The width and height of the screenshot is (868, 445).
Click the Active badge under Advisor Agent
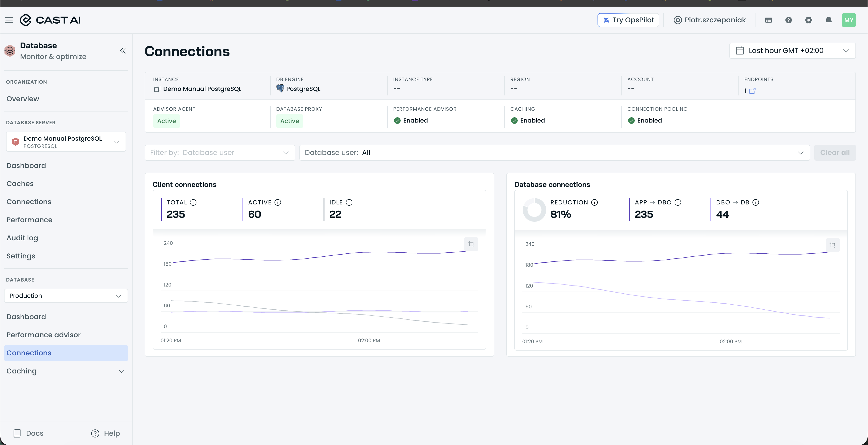point(167,121)
